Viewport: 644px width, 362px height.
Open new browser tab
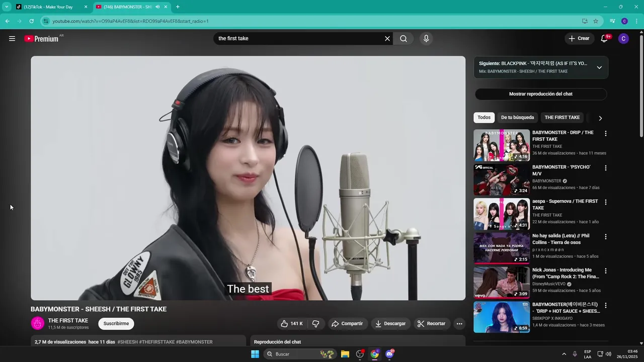(178, 7)
